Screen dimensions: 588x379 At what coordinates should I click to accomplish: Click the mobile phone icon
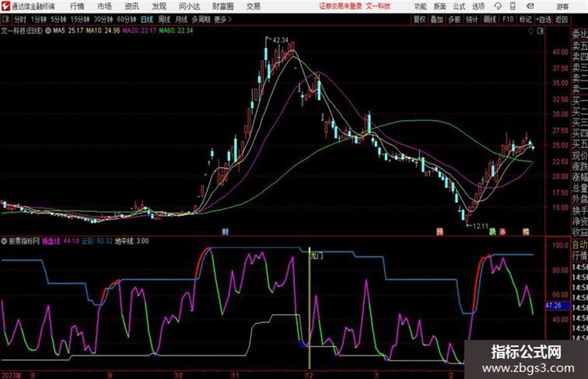(x=513, y=6)
